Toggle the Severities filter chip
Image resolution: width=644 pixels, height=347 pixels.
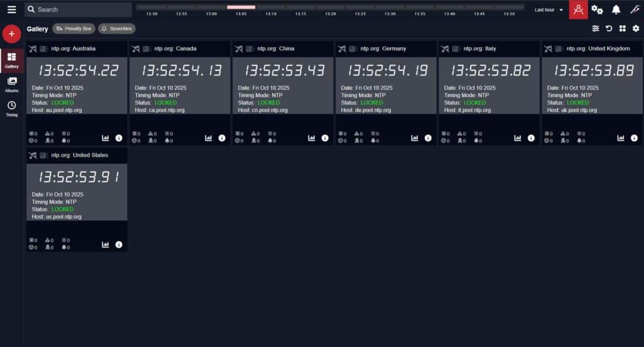pos(116,29)
